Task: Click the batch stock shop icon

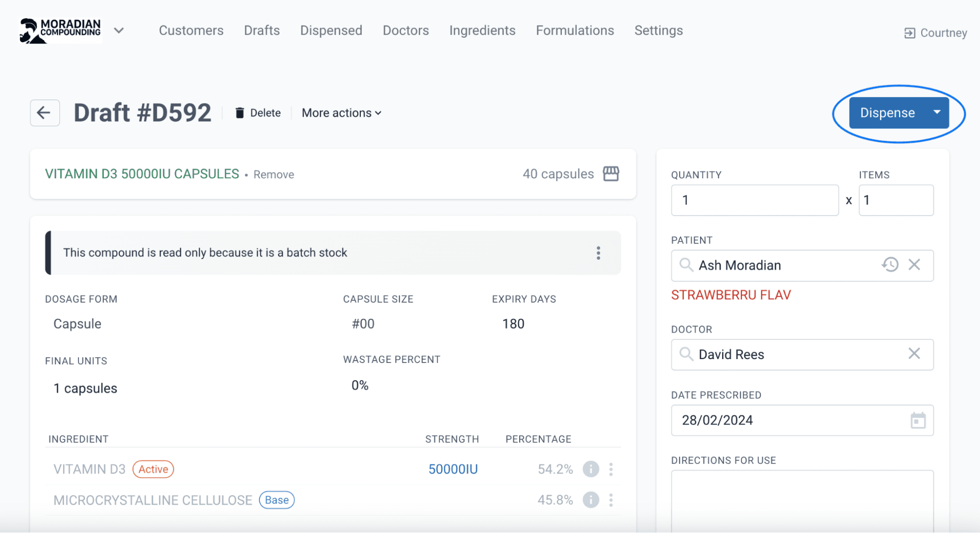Action: click(611, 174)
